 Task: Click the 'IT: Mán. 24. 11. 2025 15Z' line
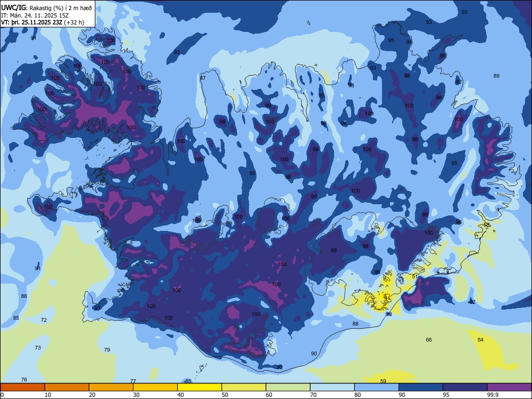pos(35,15)
